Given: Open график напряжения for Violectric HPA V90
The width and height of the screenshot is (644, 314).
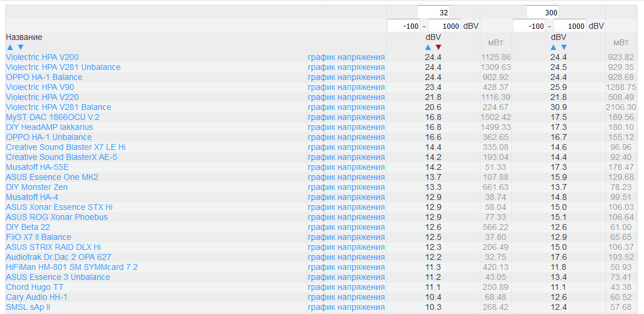Looking at the screenshot, I should [346, 87].
